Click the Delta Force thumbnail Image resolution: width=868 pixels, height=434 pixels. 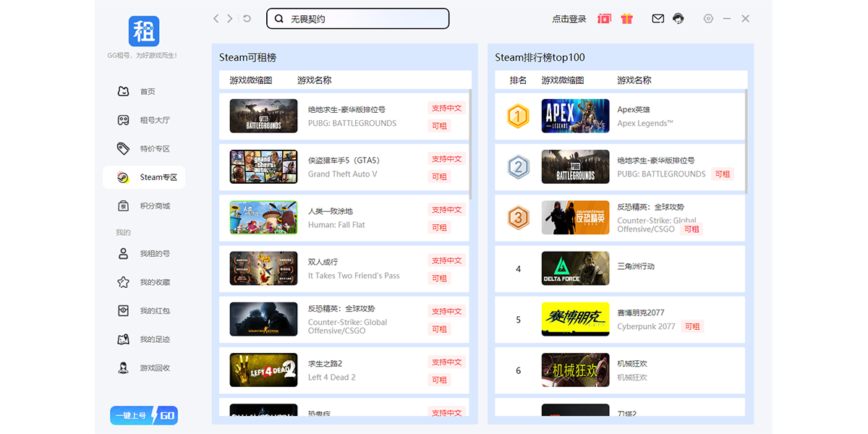point(575,268)
